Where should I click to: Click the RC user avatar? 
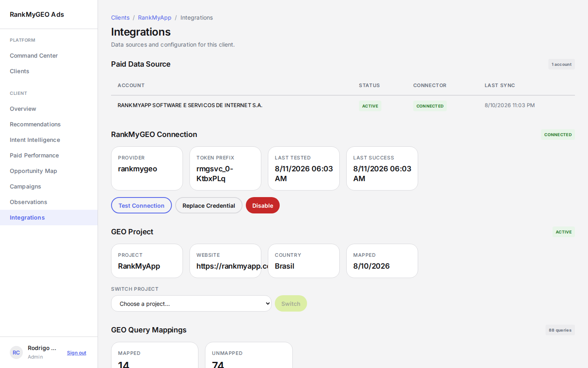pos(16,352)
